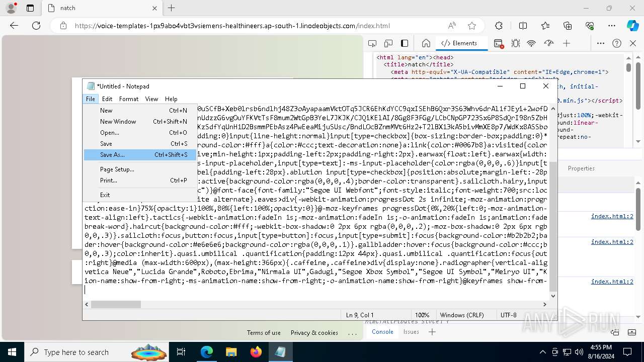The image size is (644, 362).
Task: Click the browser Back arrow
Action: click(x=14, y=26)
